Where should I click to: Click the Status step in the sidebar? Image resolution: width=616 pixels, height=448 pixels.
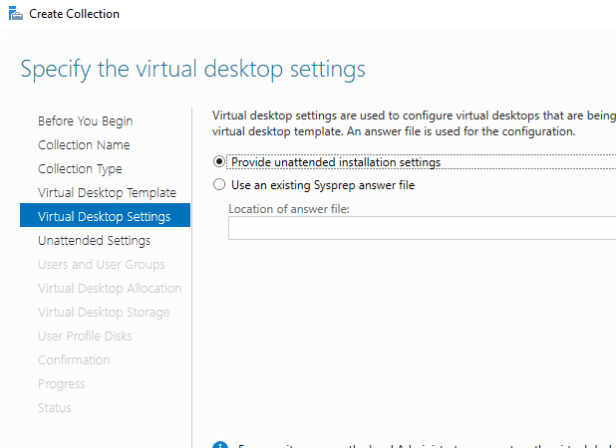coord(55,408)
